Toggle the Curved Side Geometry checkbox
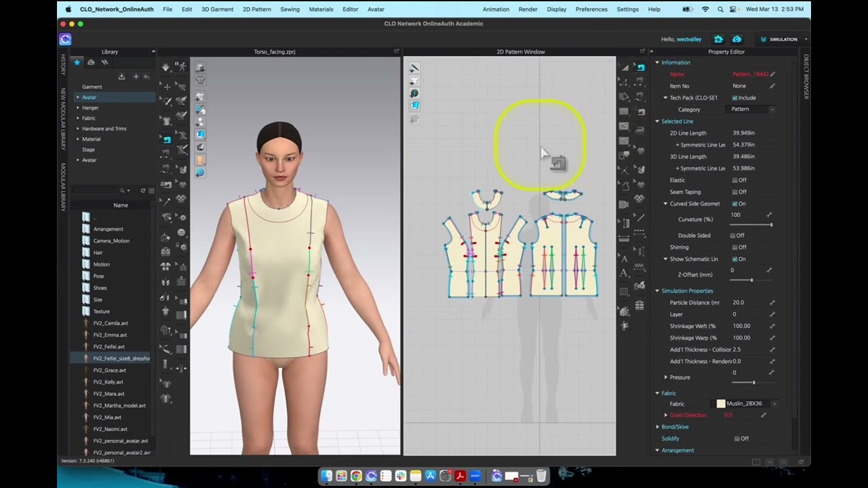The image size is (868, 488). click(735, 203)
